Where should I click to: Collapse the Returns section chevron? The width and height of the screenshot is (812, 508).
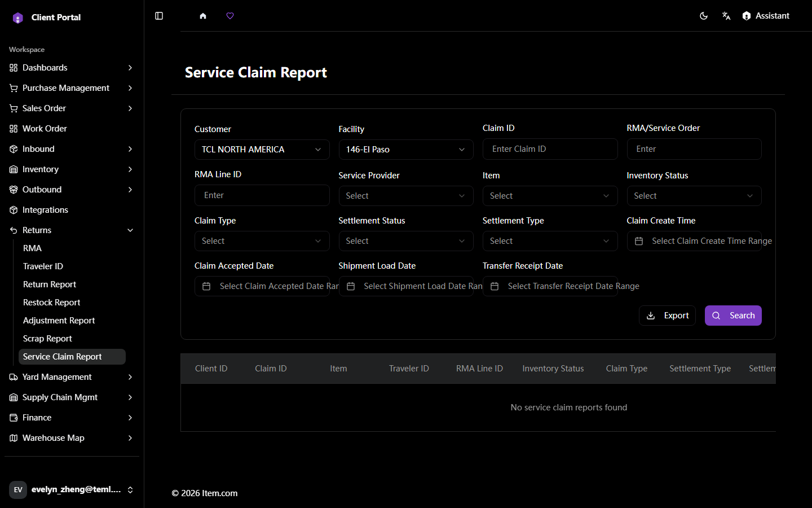point(130,230)
